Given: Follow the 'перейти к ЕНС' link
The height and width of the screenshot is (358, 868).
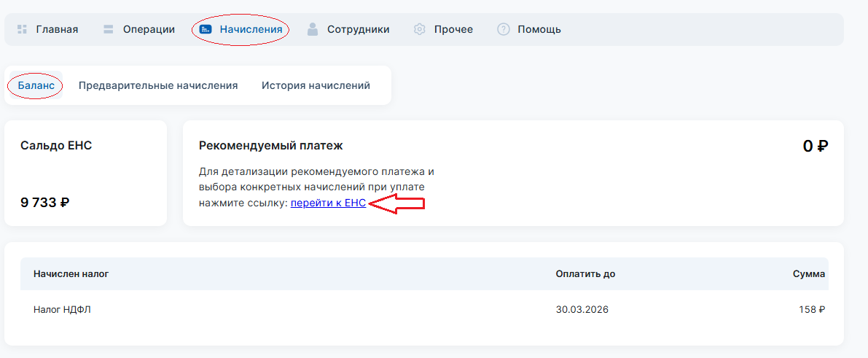Looking at the screenshot, I should (328, 203).
